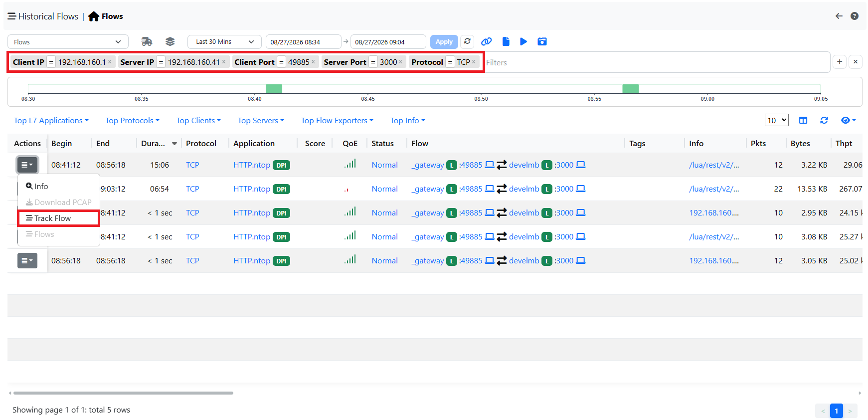
Task: Click the blue play icon
Action: pos(523,41)
